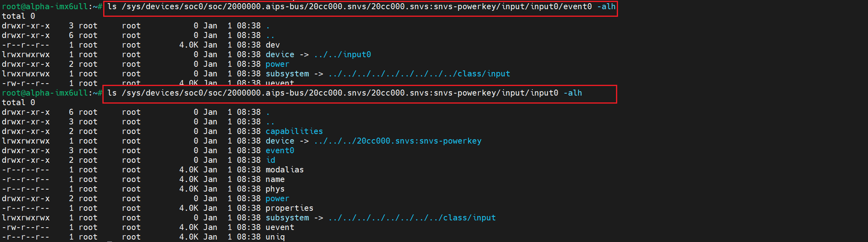This screenshot has height=242, width=868.
Task: Click the 'capabilities' directory name
Action: [294, 131]
